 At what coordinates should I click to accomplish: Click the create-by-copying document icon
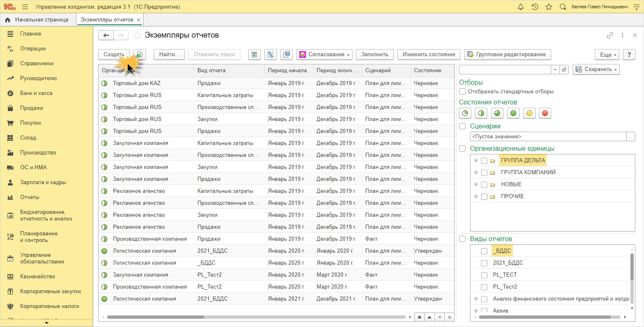(x=140, y=54)
